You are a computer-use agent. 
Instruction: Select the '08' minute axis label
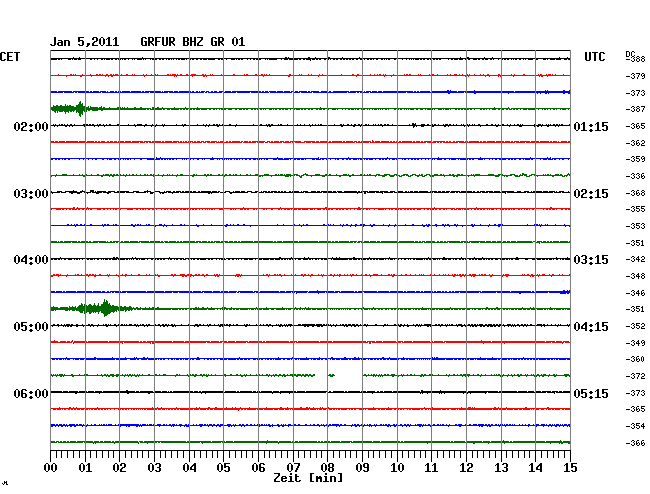pos(327,468)
